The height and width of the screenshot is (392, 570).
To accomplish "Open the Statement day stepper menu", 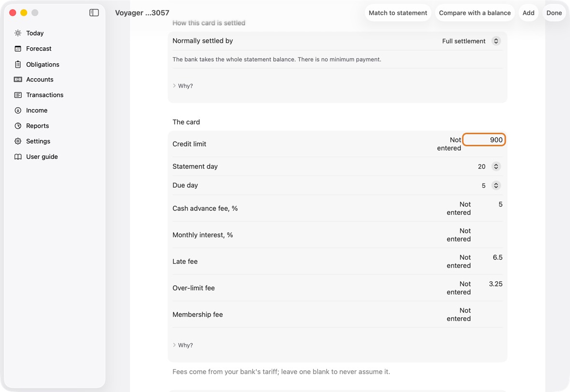I will [496, 167].
